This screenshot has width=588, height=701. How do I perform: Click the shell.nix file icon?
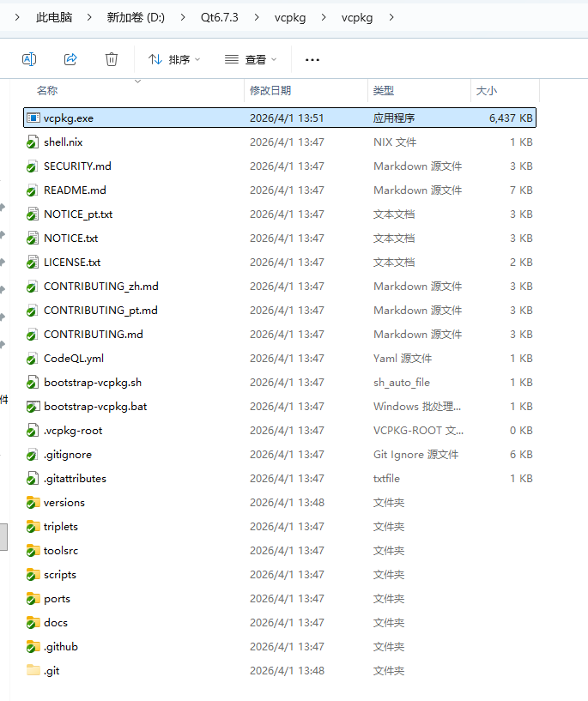33,142
